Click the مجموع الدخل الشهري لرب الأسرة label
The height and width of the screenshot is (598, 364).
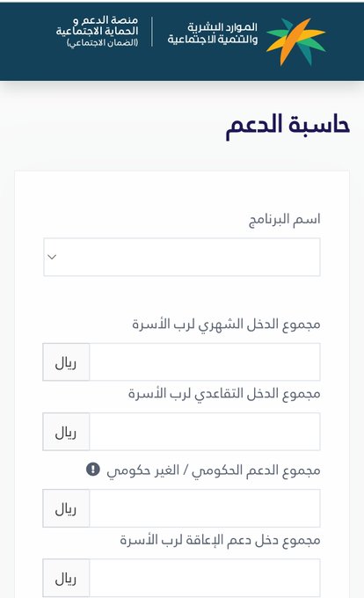coord(226,325)
